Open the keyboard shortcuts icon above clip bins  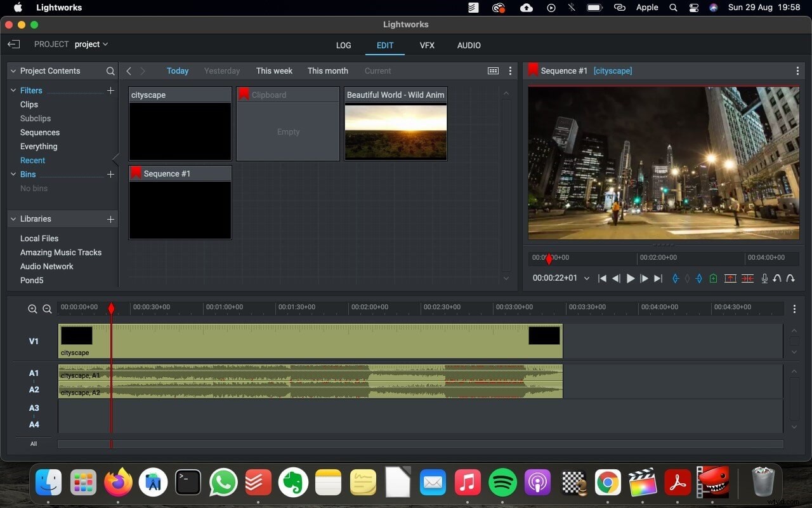493,70
